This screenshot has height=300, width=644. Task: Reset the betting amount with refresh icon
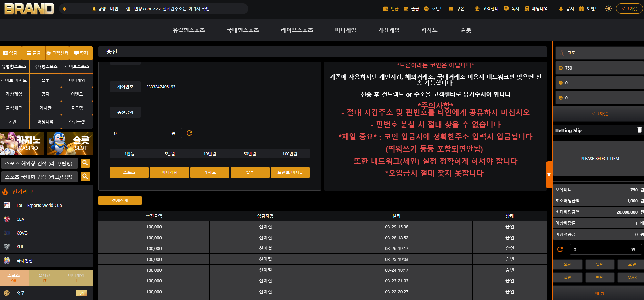(560, 249)
